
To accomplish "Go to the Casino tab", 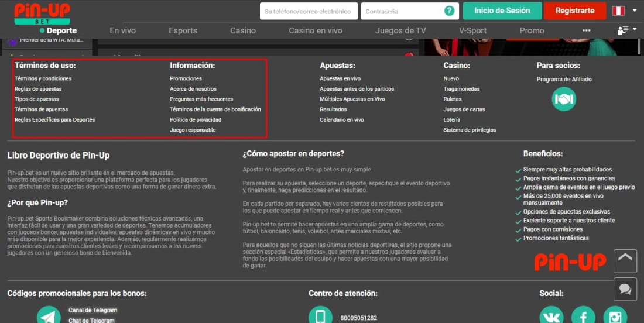I will click(x=243, y=30).
